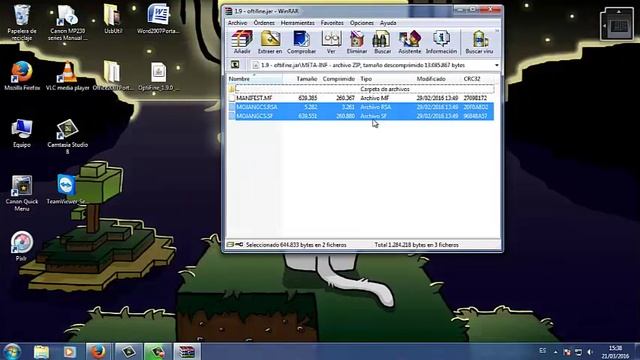The image size is (640, 360).
Task: Open the Herramientas menu
Action: [298, 23]
